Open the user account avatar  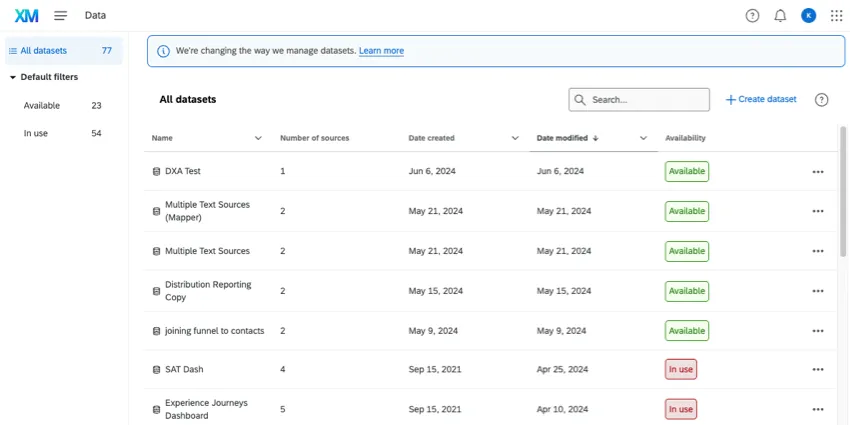pos(808,15)
